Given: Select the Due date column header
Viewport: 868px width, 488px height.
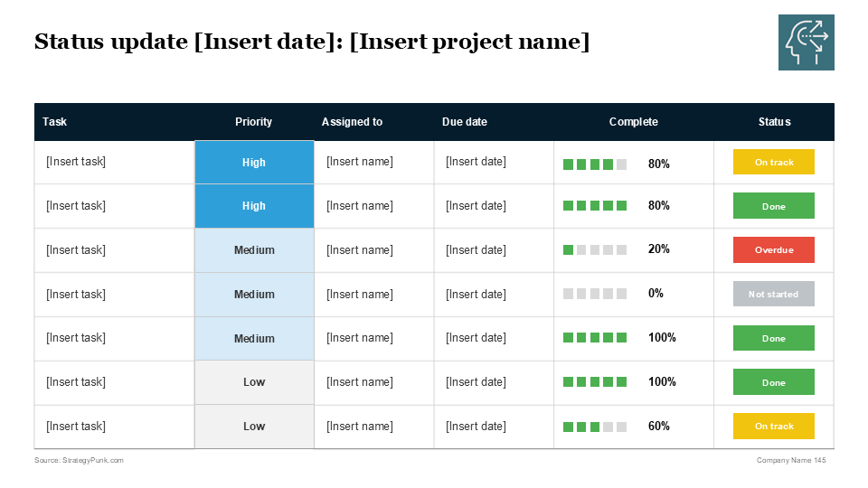Looking at the screenshot, I should (x=465, y=122).
